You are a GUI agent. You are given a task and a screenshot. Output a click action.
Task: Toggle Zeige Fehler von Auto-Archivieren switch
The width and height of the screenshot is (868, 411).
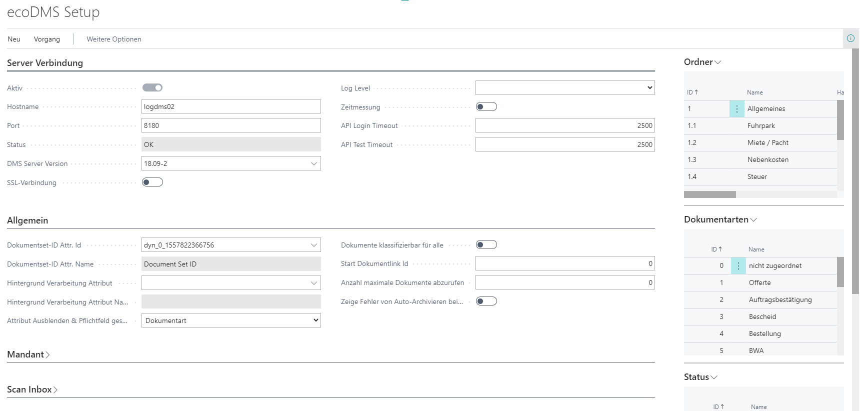(486, 301)
